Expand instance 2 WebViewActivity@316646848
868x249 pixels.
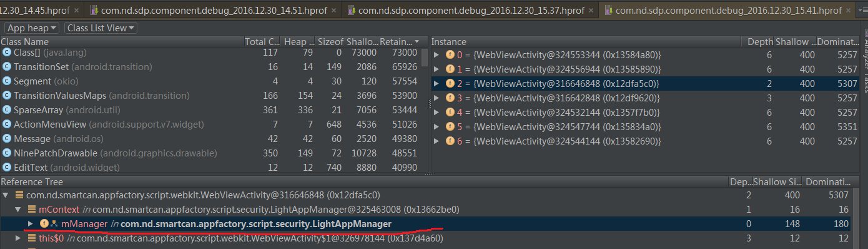click(x=436, y=84)
